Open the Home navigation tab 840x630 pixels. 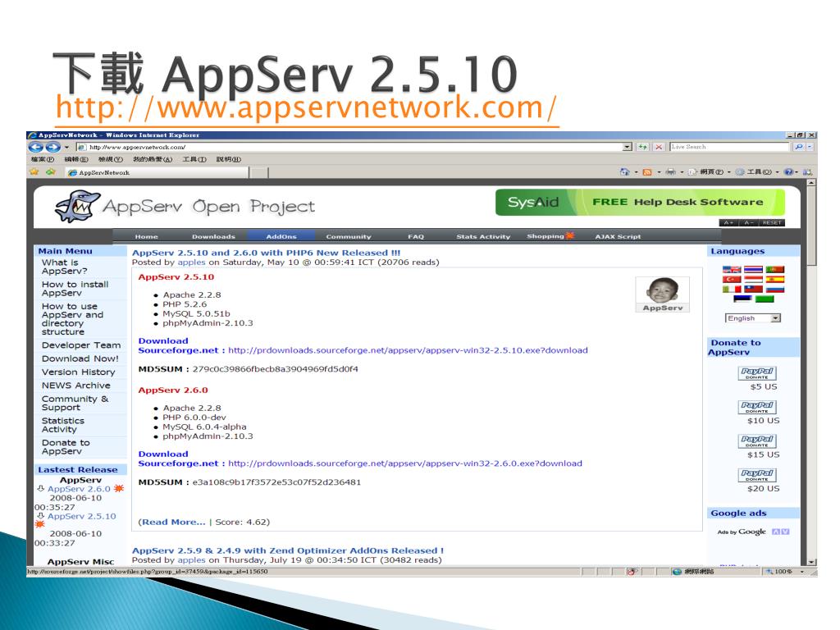tap(146, 236)
